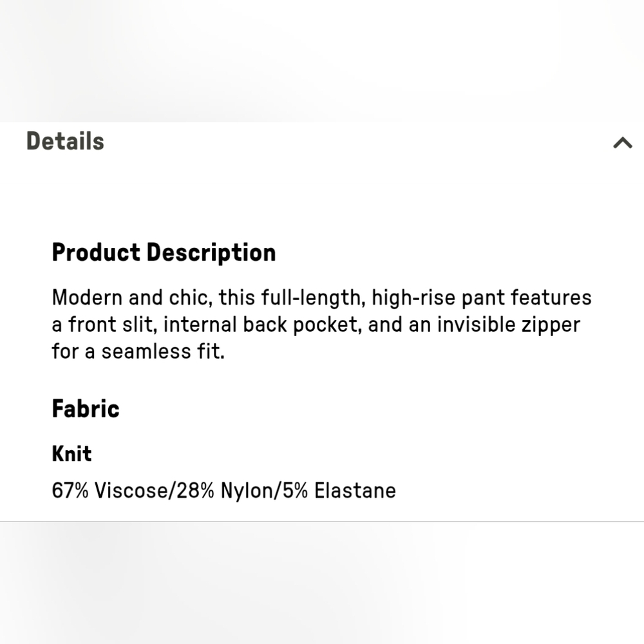Click the word 'full-length' in description

click(313, 298)
